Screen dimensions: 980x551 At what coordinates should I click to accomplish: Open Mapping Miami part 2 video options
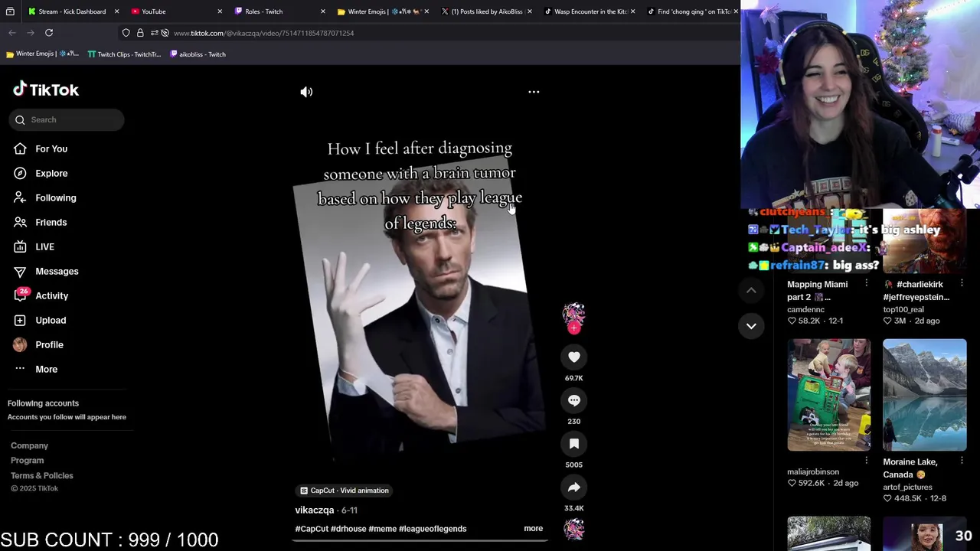coord(867,283)
